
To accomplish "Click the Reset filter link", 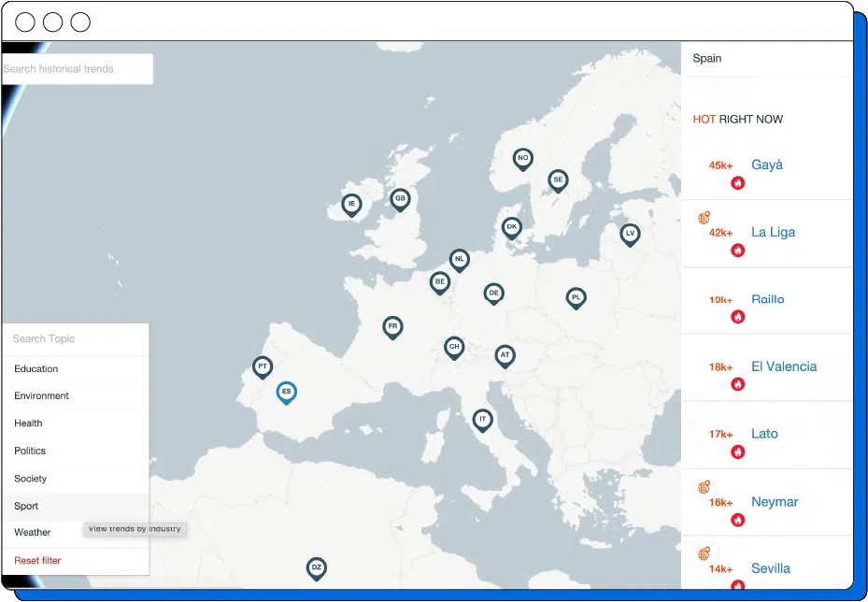I will 37,561.
